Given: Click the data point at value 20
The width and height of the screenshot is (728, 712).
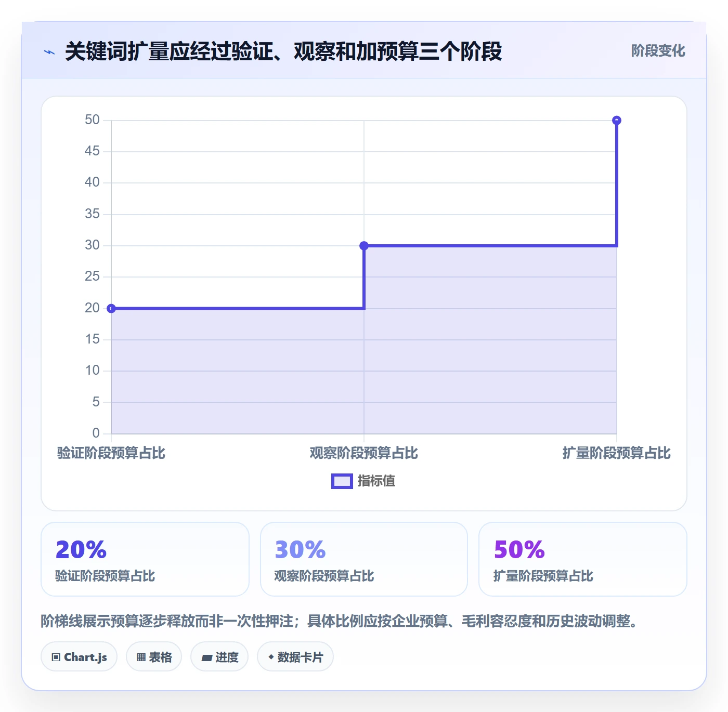Looking at the screenshot, I should 111,309.
